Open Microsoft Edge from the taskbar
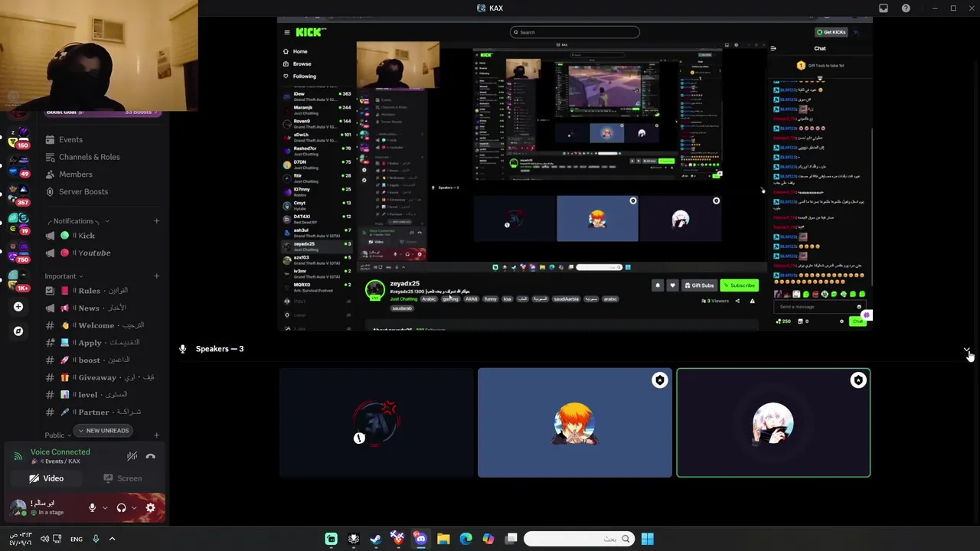This screenshot has height=551, width=980. click(x=465, y=539)
